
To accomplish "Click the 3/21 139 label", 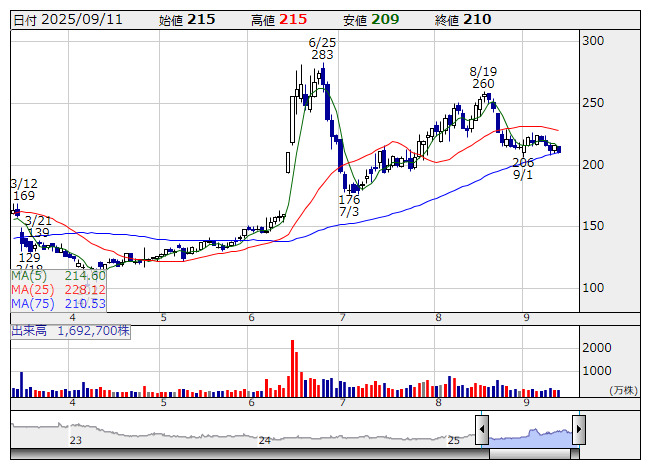I will coord(38,226).
